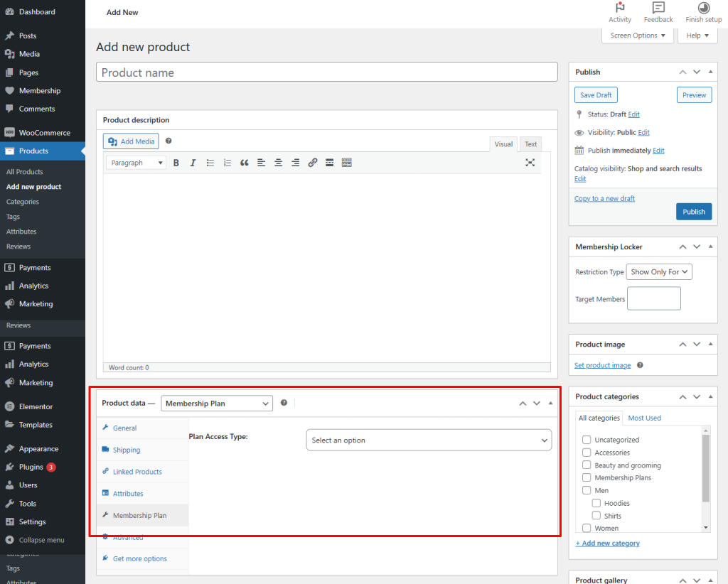Click the product categories list scrollbar
Screen dimensions: 728x584
705,469
